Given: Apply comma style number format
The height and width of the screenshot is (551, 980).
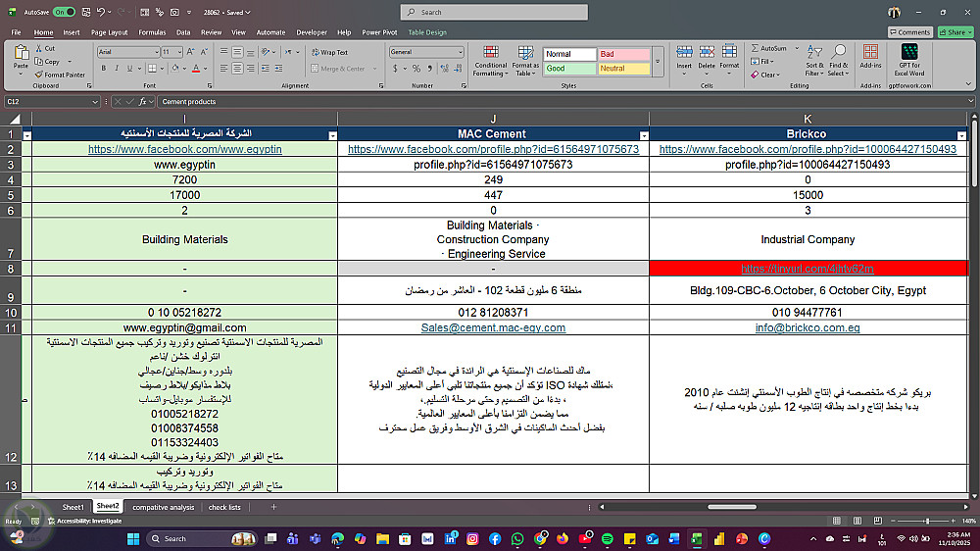Looking at the screenshot, I should [x=430, y=69].
